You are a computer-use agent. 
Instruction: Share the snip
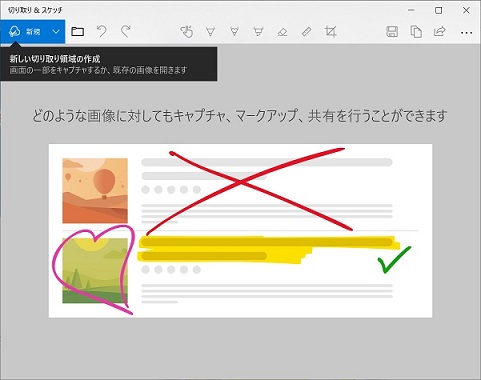click(440, 32)
